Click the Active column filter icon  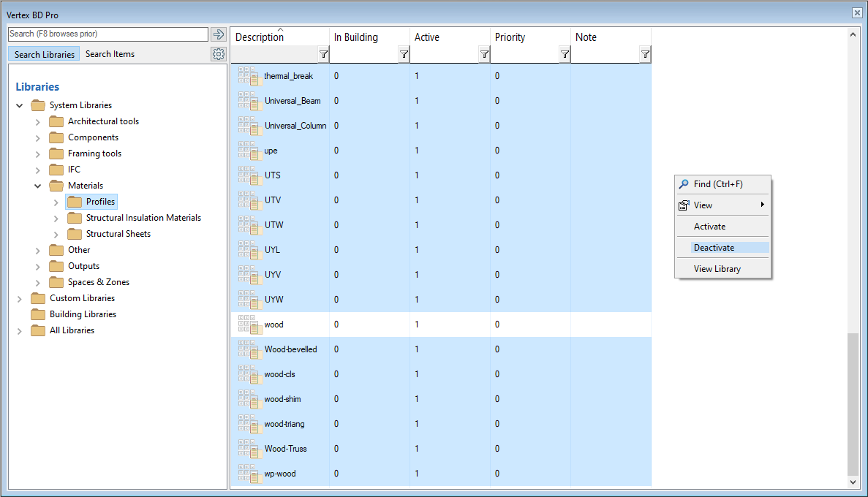pyautogui.click(x=484, y=54)
